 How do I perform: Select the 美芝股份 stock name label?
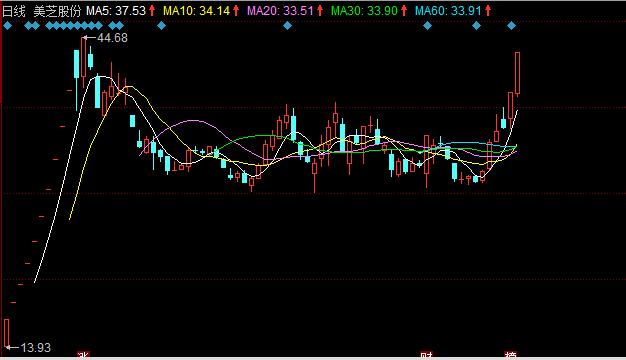[x=57, y=11]
